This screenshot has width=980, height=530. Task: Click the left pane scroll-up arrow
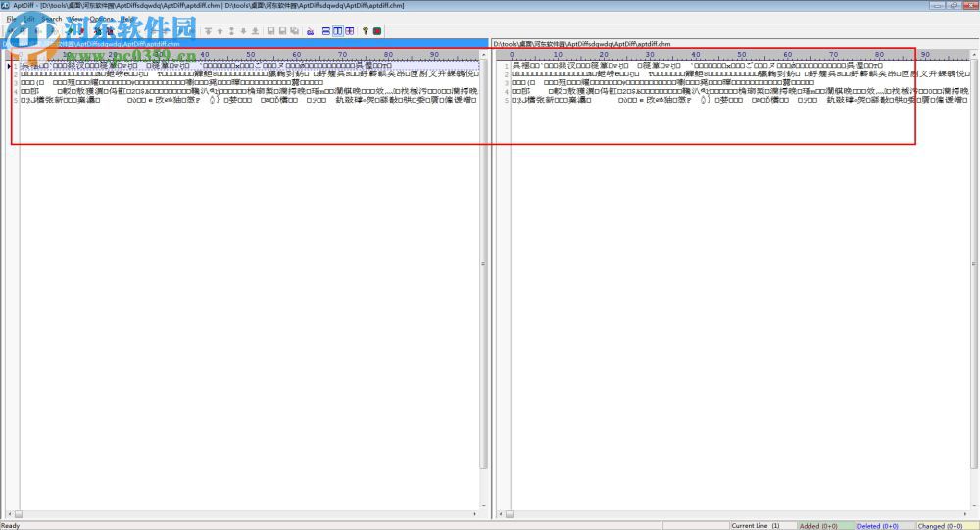pos(483,56)
